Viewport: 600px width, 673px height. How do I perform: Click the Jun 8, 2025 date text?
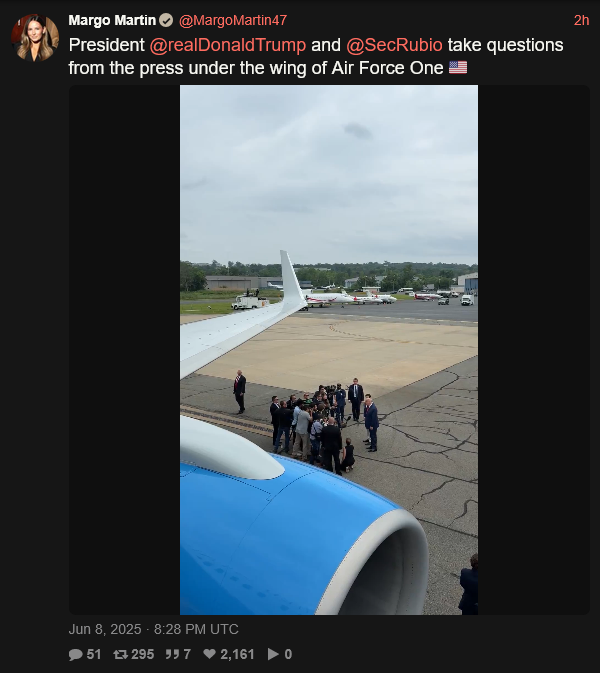[105, 629]
